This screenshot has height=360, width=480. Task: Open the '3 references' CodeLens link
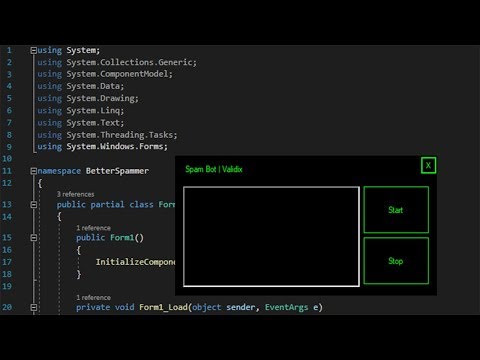point(75,194)
